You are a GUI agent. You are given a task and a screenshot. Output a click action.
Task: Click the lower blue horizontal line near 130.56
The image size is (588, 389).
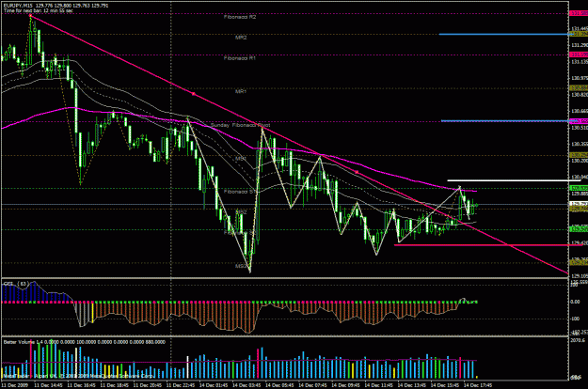506,121
